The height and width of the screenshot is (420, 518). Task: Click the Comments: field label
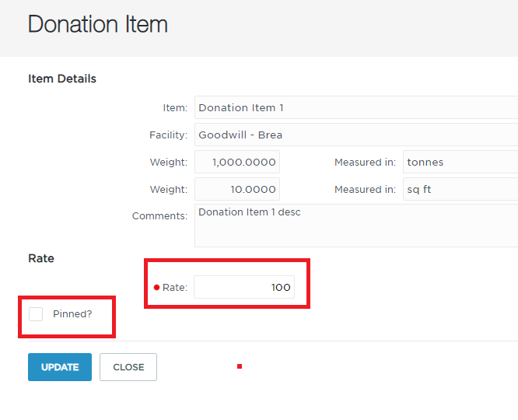[x=159, y=215]
